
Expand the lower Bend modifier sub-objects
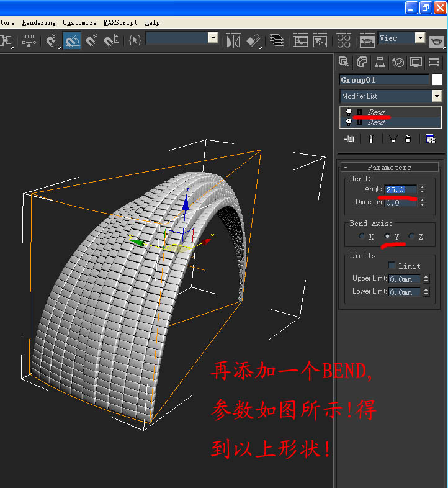coord(360,122)
